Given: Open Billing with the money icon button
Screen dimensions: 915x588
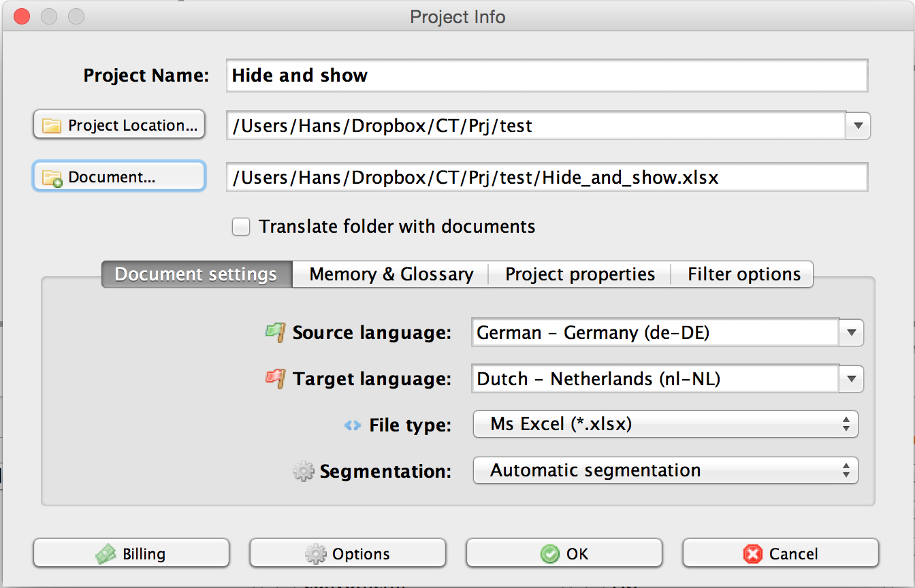Looking at the screenshot, I should click(x=131, y=553).
